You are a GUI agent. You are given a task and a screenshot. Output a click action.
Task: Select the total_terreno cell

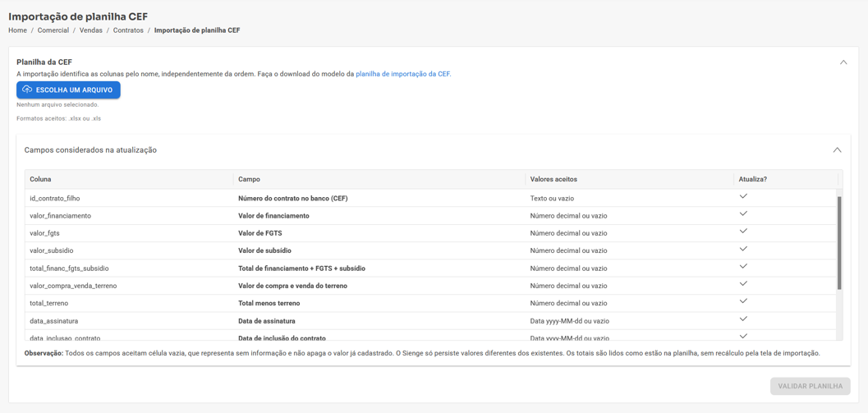click(x=129, y=303)
